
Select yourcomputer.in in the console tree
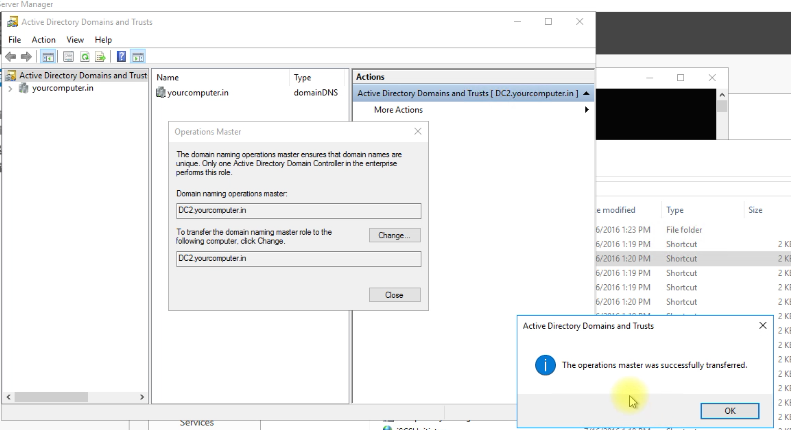(63, 88)
